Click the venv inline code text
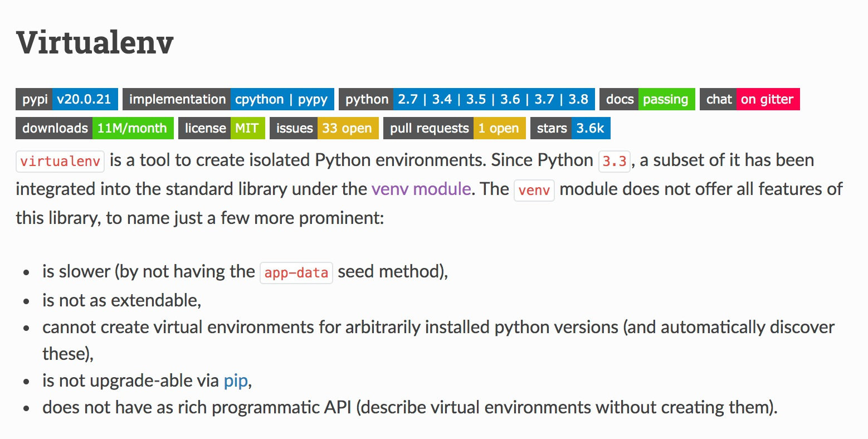The width and height of the screenshot is (868, 439). pos(534,190)
